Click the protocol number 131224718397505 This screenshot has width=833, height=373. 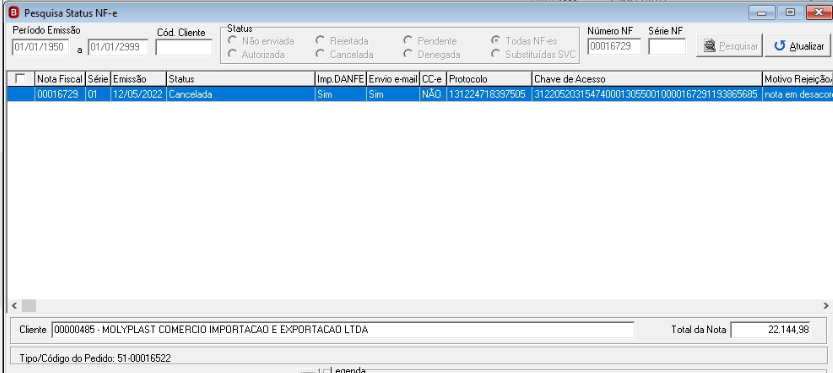(x=489, y=95)
